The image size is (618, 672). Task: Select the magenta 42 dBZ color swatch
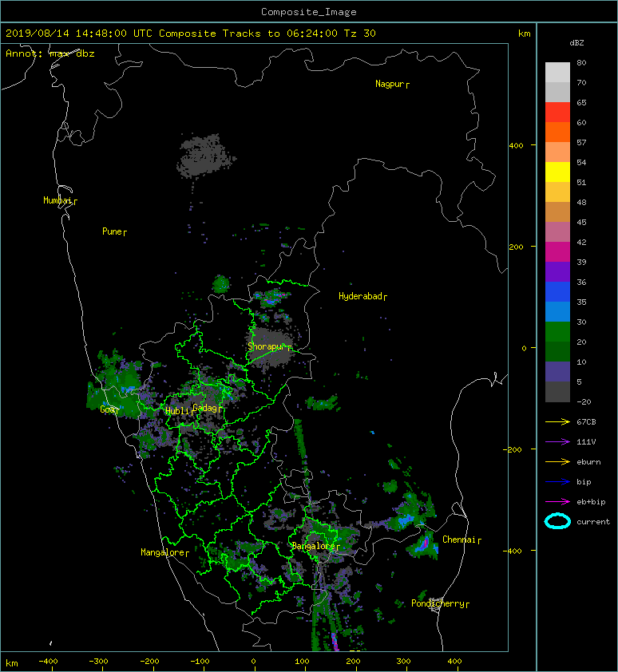pyautogui.click(x=557, y=251)
